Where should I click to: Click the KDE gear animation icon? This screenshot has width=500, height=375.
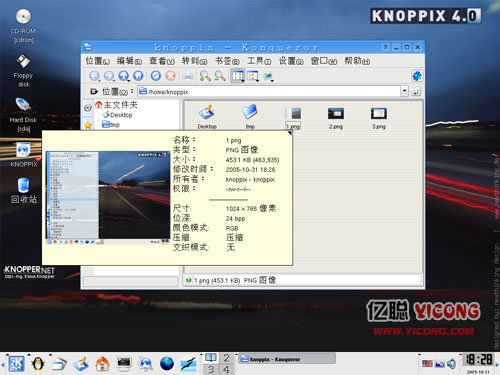(x=417, y=76)
